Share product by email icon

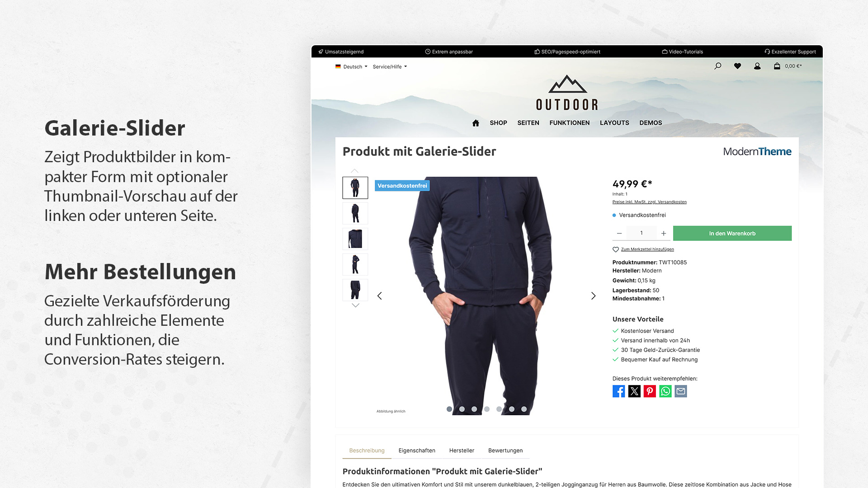pos(681,391)
